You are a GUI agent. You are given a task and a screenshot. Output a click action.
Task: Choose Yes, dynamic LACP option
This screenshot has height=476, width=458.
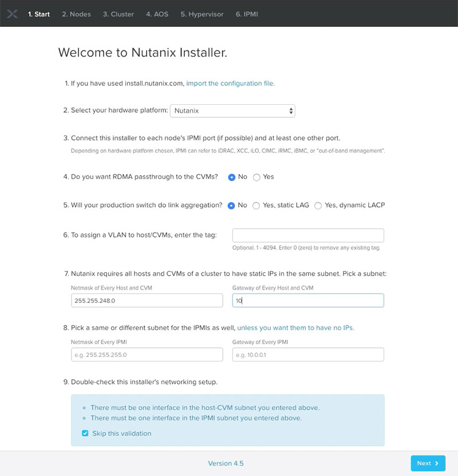click(x=318, y=205)
